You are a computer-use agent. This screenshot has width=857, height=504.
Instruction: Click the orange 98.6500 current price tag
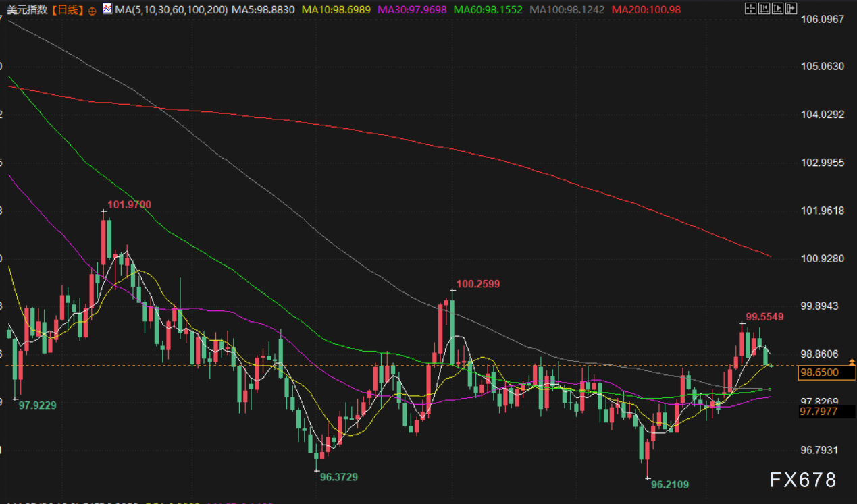coord(819,372)
